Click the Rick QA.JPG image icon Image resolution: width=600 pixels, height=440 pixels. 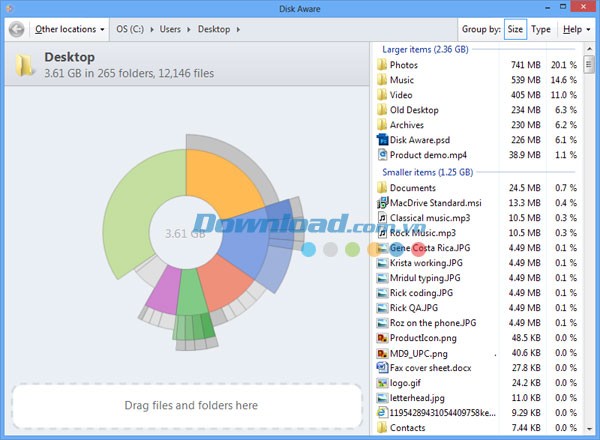coord(382,308)
